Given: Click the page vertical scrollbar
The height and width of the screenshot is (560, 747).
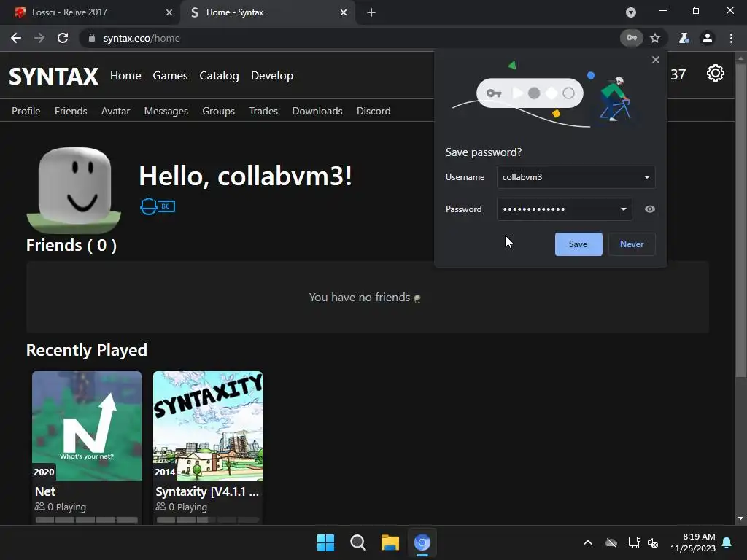Looking at the screenshot, I should [x=740, y=219].
